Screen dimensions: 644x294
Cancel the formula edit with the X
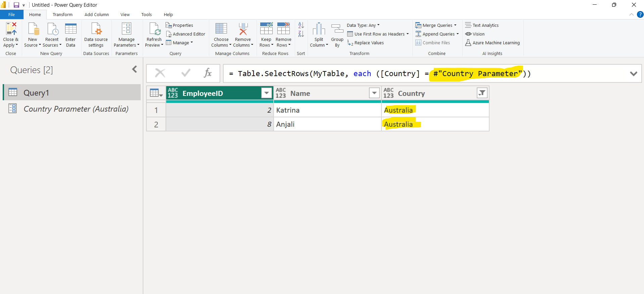pyautogui.click(x=160, y=73)
